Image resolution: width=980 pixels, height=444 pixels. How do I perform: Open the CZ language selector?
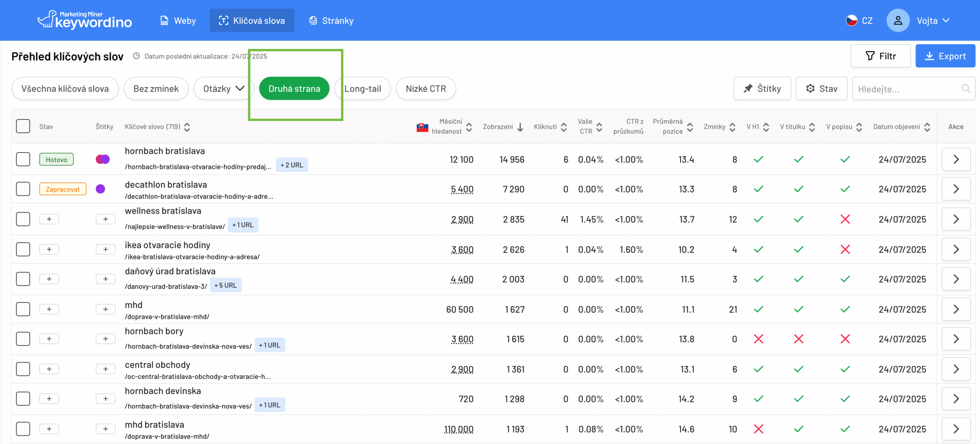860,21
